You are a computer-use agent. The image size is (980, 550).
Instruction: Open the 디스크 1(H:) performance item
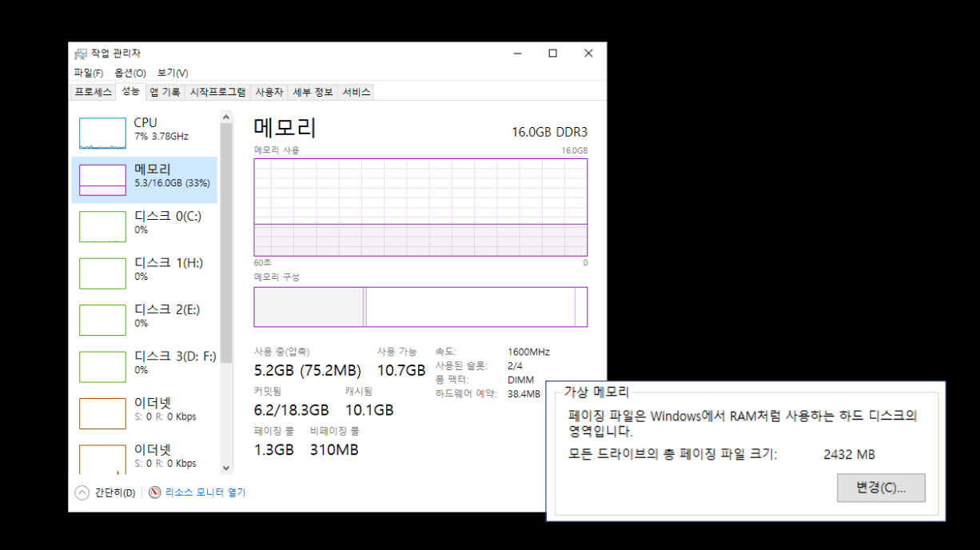[x=145, y=273]
